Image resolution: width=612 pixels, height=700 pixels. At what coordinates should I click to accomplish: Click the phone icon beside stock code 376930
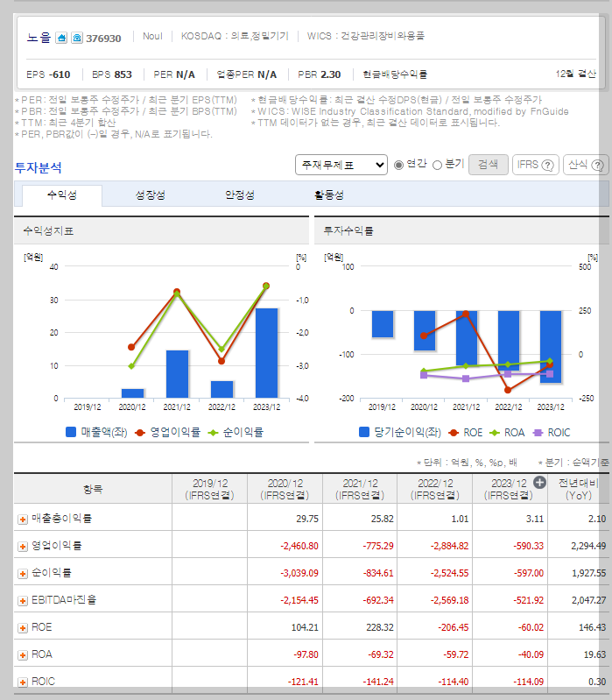(77, 38)
